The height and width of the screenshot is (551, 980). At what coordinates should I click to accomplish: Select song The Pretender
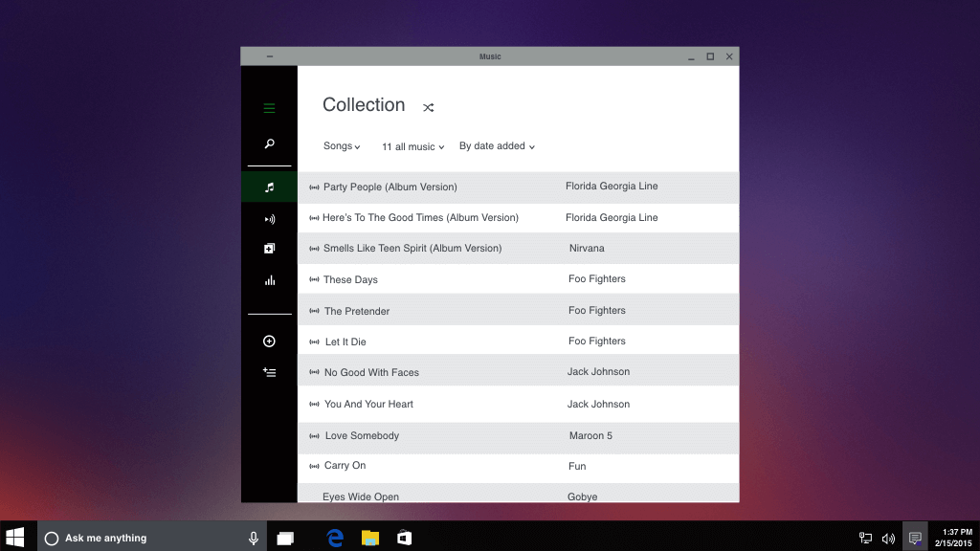357,311
